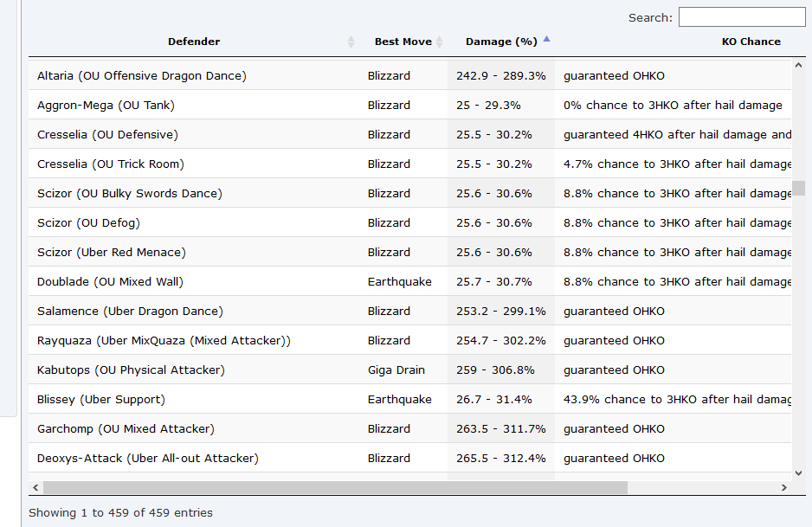Toggle the Damage (%) ascending sort arrow
This screenshot has height=527, width=812.
(x=546, y=39)
